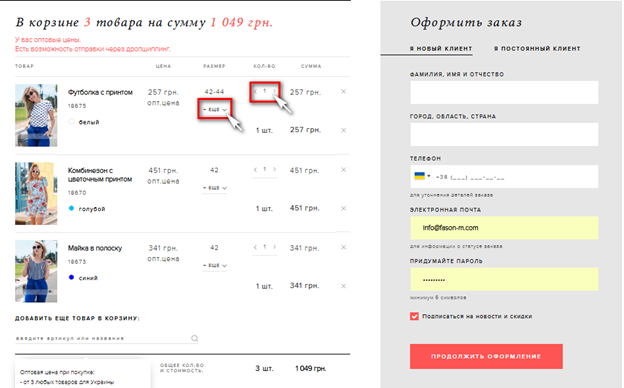
Task: Click Продолжить оформление button
Action: (x=486, y=357)
